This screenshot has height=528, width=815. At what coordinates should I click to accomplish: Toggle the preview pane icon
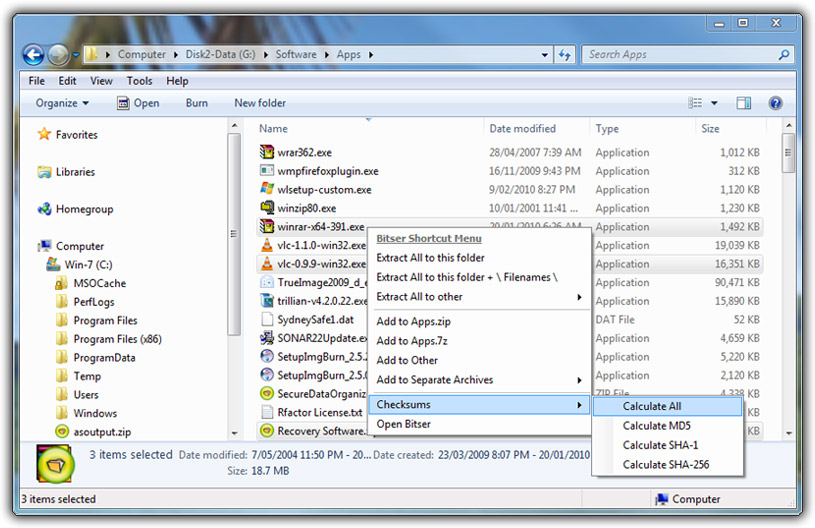(744, 103)
